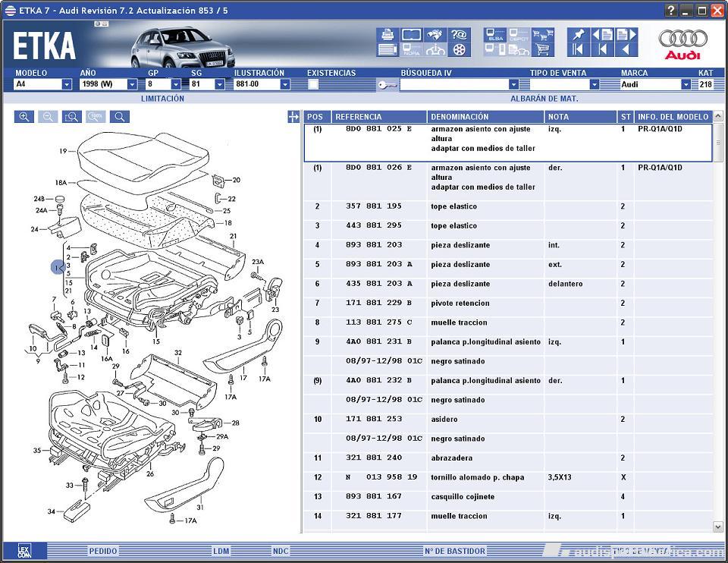
Task: Open the Año dropdown showing 1998 (W)
Action: click(x=132, y=84)
